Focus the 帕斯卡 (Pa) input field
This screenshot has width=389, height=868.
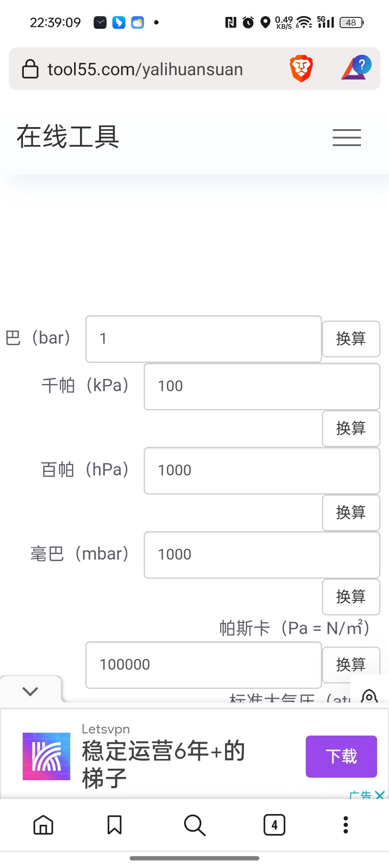204,665
